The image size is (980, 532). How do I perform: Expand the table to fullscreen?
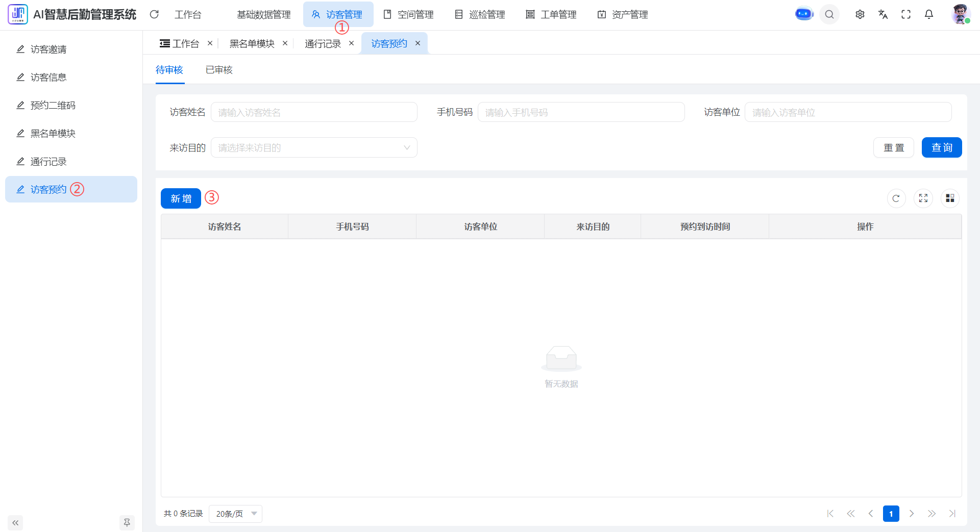tap(923, 198)
